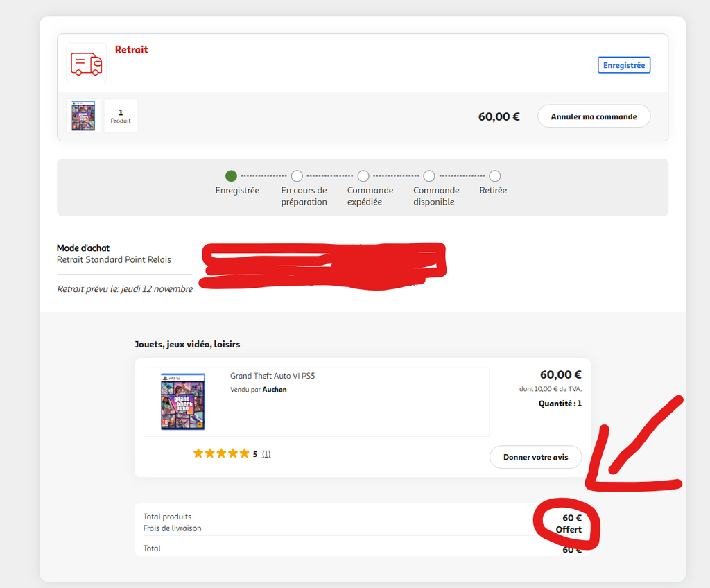Click the Retrait heading
The height and width of the screenshot is (588, 710).
pyautogui.click(x=131, y=50)
